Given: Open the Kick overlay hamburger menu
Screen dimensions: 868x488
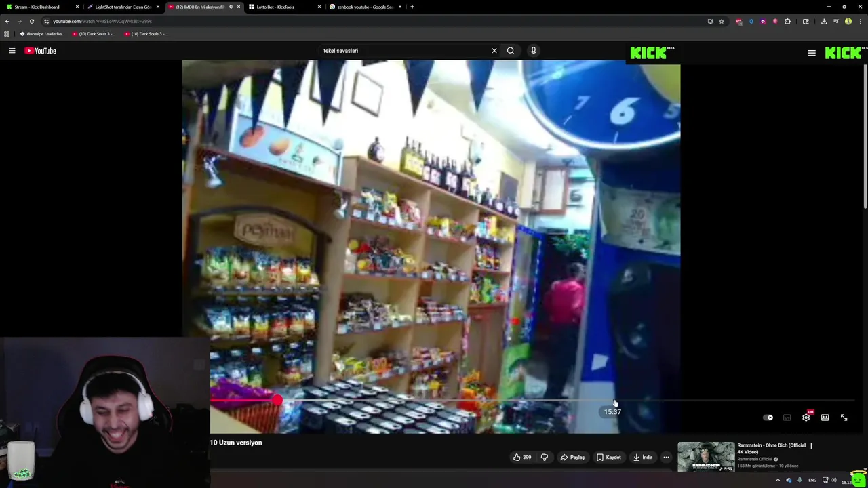Looking at the screenshot, I should (812, 53).
